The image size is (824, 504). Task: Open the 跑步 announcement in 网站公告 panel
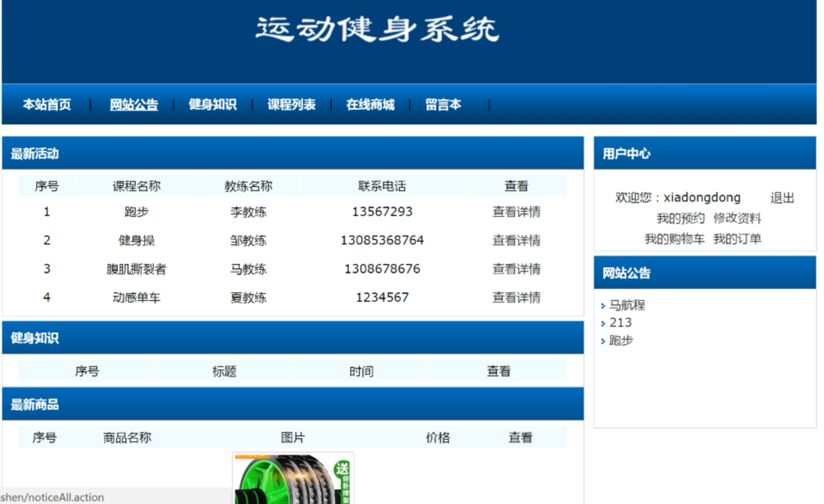(621, 341)
